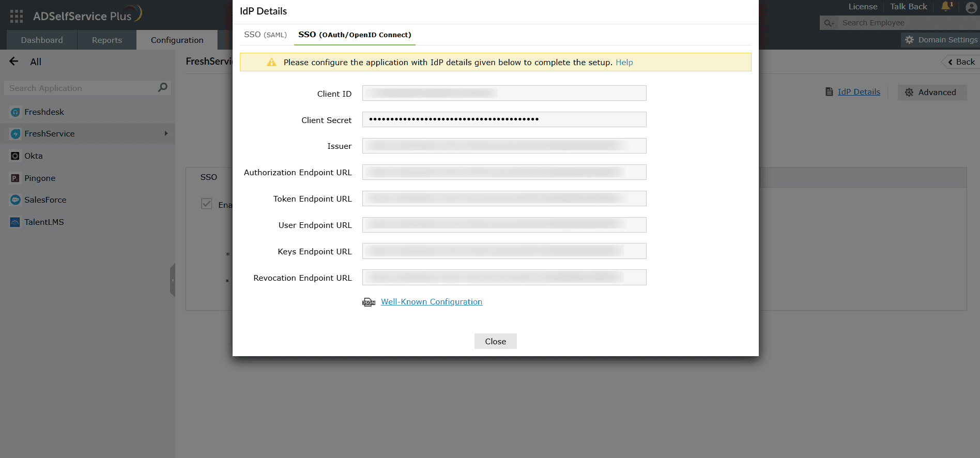Collapse the sidebar using the panel handle
Image resolution: width=980 pixels, height=458 pixels.
coord(173,280)
